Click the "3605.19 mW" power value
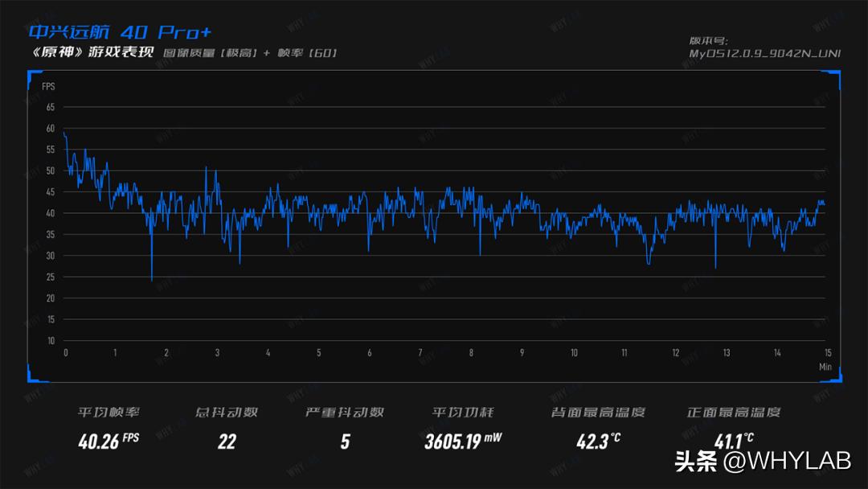 463,442
